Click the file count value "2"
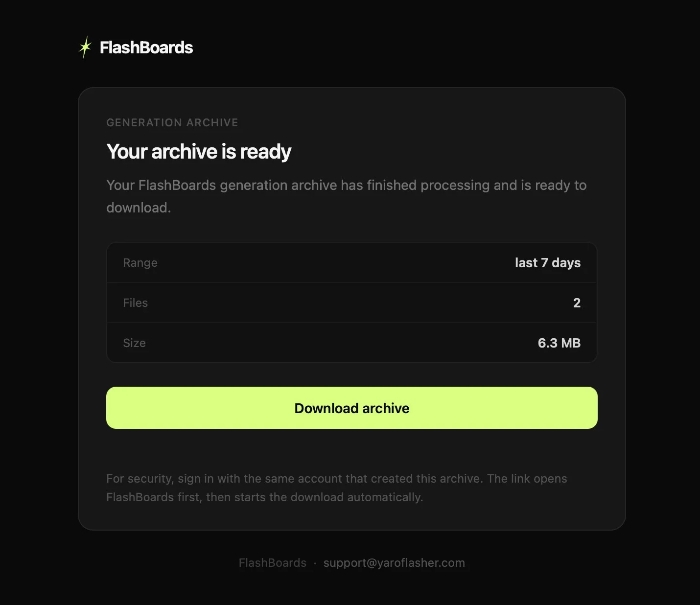 pos(577,303)
